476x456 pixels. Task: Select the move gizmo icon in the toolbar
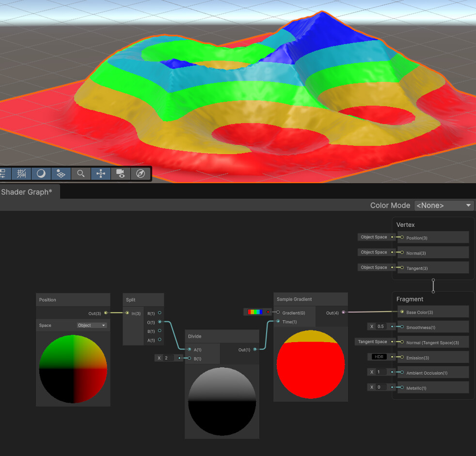[100, 173]
